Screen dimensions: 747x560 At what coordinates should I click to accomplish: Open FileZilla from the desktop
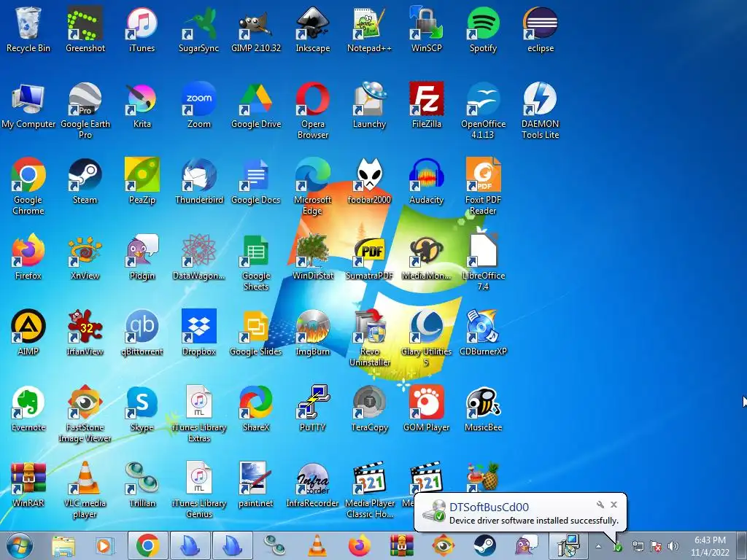click(x=426, y=106)
